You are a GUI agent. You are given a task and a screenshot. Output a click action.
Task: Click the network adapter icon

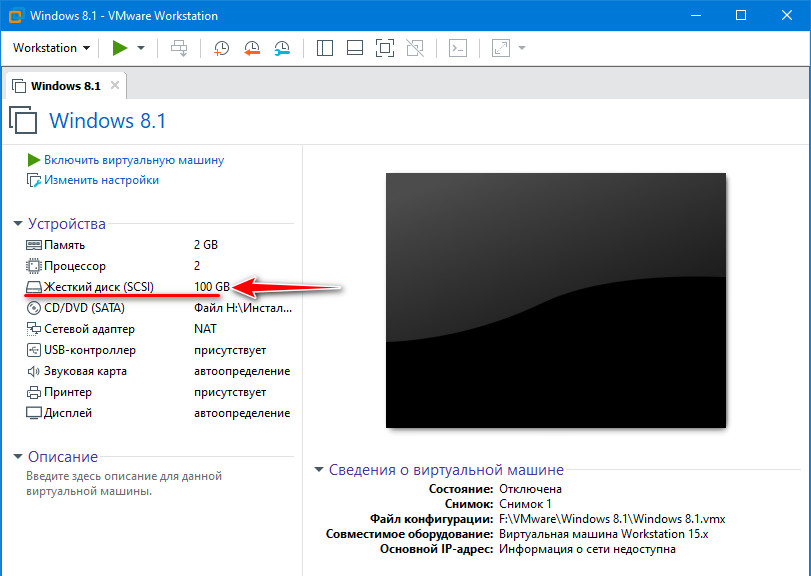(x=34, y=329)
